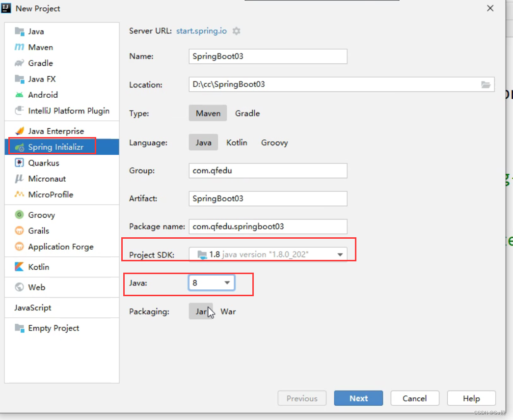
Task: Focus the Artifact input field
Action: coord(268,199)
